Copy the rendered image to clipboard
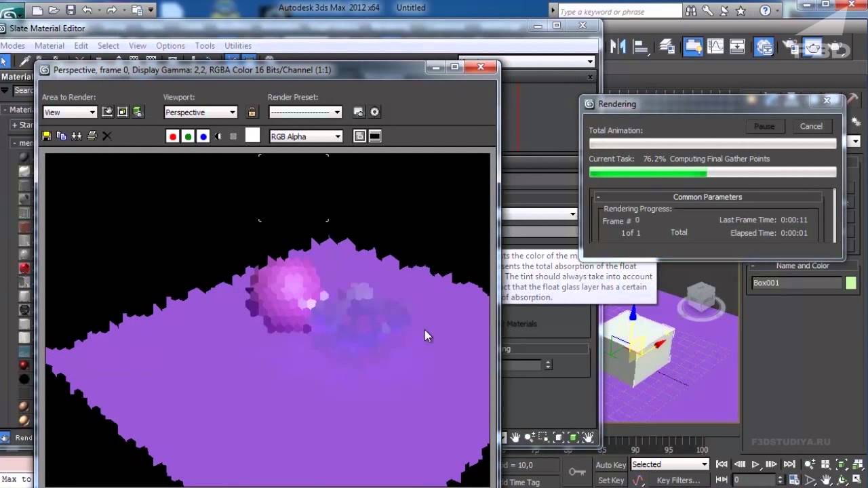The width and height of the screenshot is (868, 488). tap(62, 136)
